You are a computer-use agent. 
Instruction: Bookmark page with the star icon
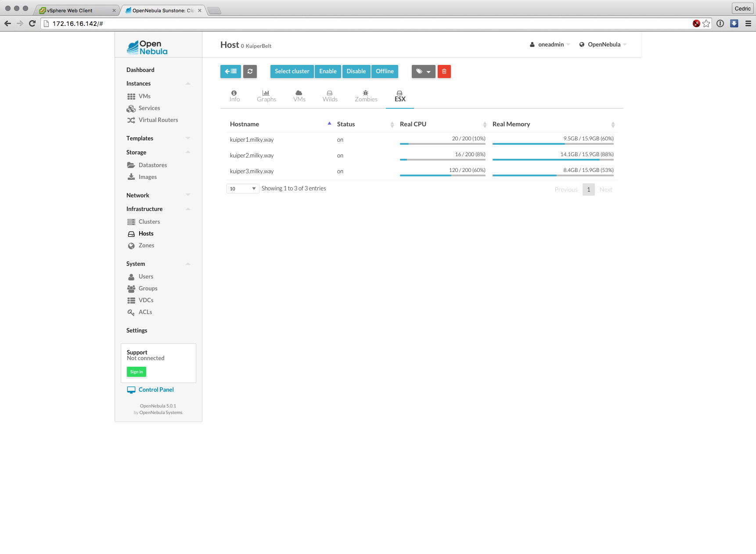706,24
